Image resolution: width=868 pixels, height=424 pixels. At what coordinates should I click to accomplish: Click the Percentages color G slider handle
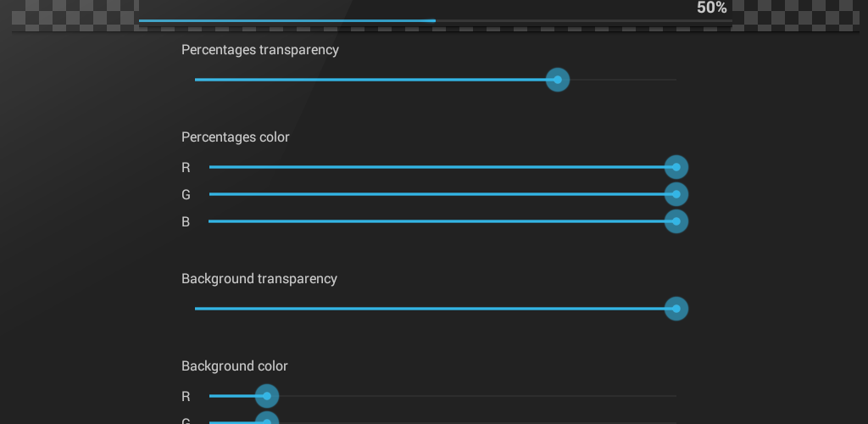pos(676,194)
